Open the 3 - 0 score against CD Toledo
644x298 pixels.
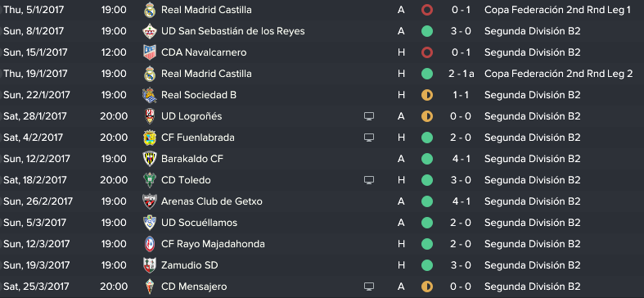tap(461, 180)
